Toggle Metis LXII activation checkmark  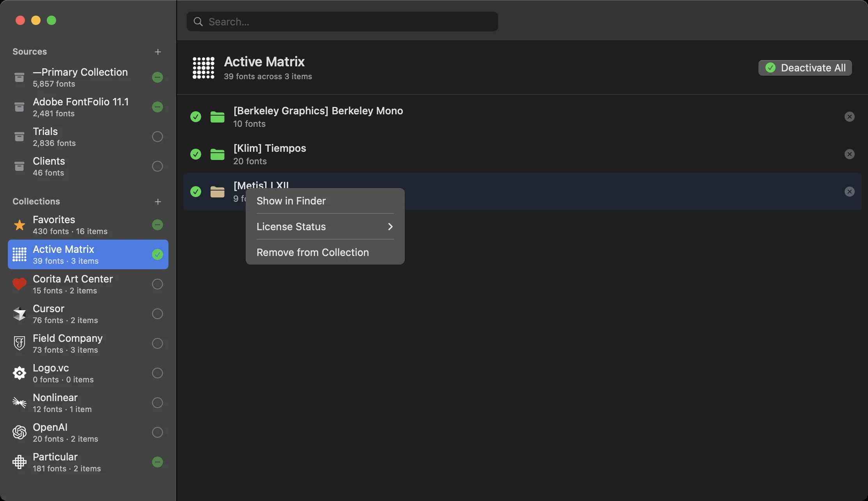tap(196, 192)
